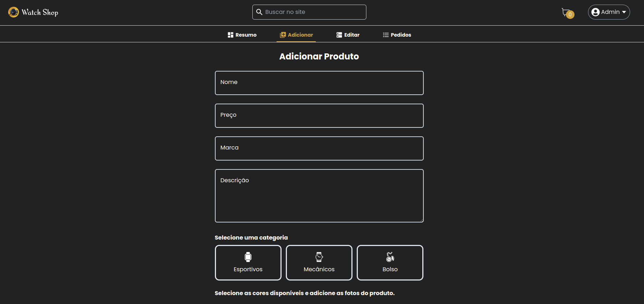Choose the Mecânicos category option

319,263
